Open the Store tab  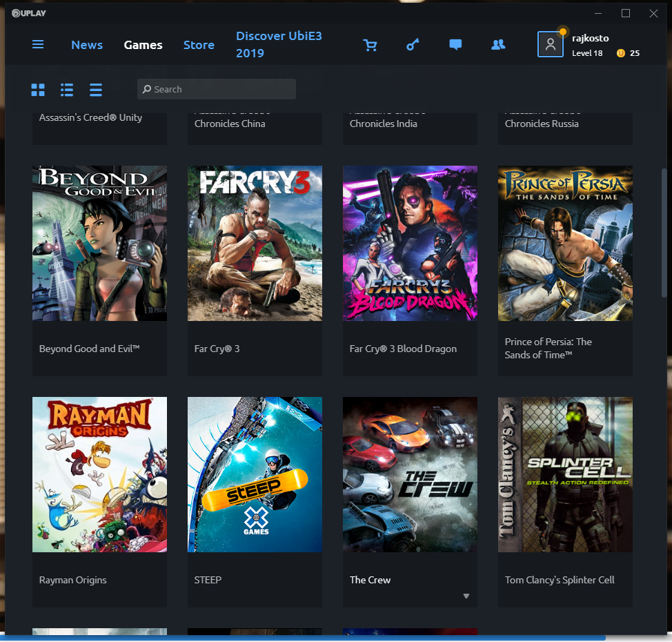pyautogui.click(x=199, y=45)
